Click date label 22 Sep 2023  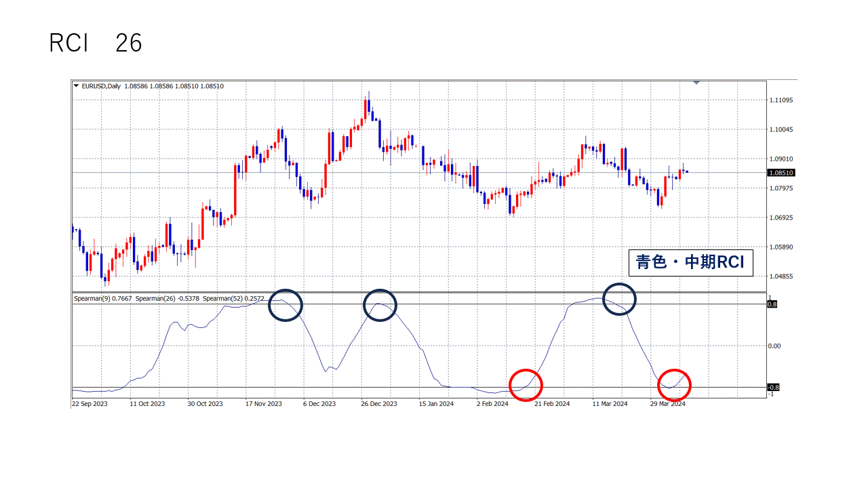[x=90, y=403]
